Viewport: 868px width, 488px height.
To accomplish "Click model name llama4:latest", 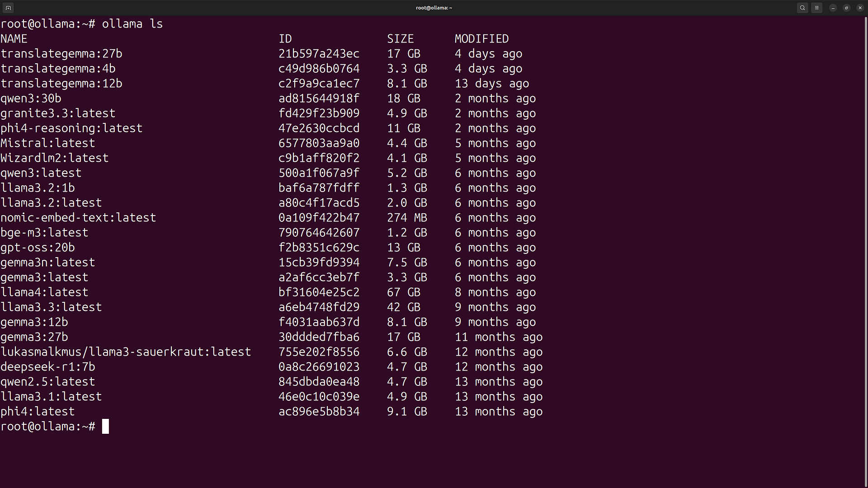I will pos(44,292).
